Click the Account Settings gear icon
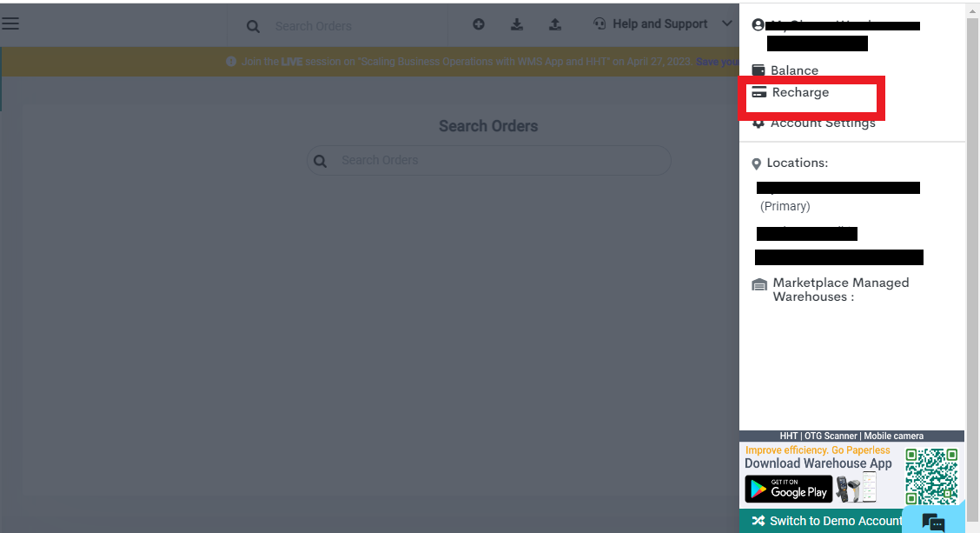This screenshot has height=533, width=980. tap(758, 123)
